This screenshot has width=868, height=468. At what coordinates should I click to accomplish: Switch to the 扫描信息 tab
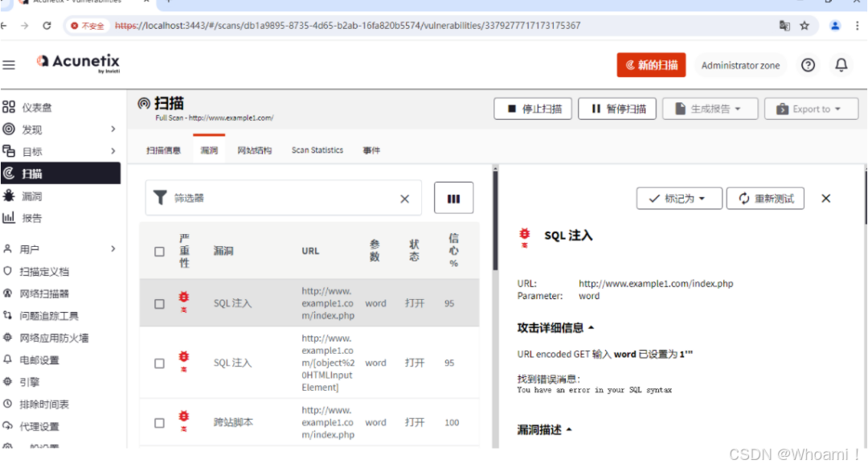(163, 150)
